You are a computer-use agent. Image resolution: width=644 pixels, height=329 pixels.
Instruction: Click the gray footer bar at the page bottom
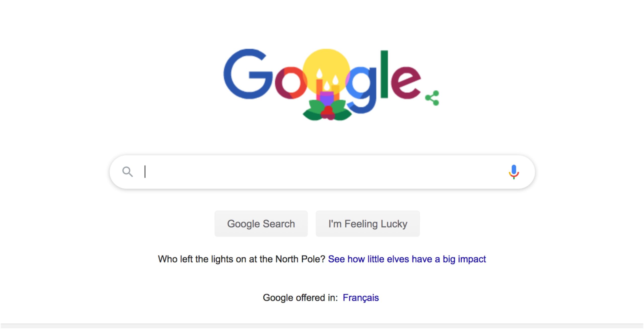pos(322,326)
